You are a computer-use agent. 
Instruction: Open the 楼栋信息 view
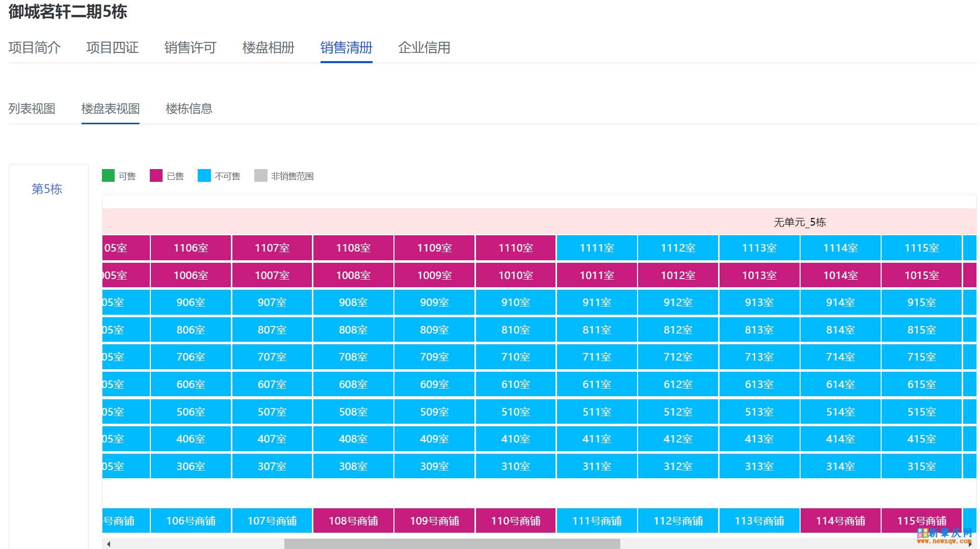[x=188, y=108]
